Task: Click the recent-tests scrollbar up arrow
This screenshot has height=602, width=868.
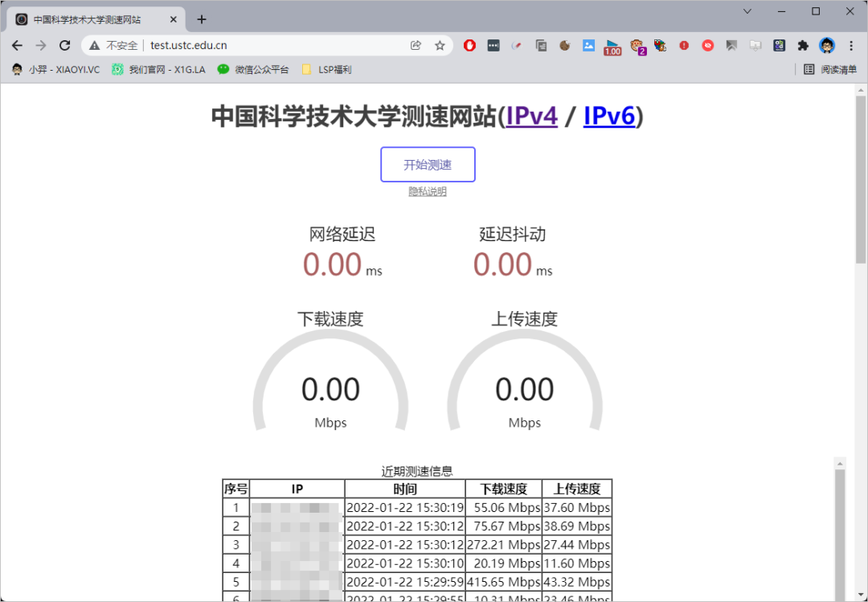Action: [840, 464]
